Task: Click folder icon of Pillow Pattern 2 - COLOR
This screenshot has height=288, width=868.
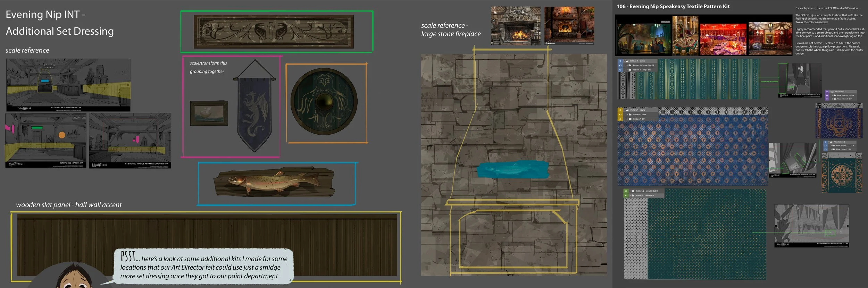Action: 834,146
